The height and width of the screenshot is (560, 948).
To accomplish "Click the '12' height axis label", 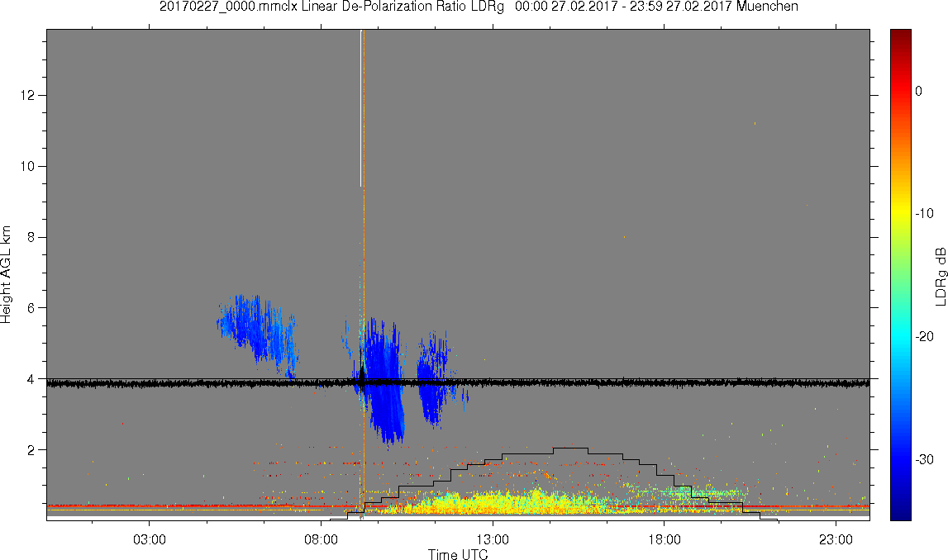I will coord(27,96).
